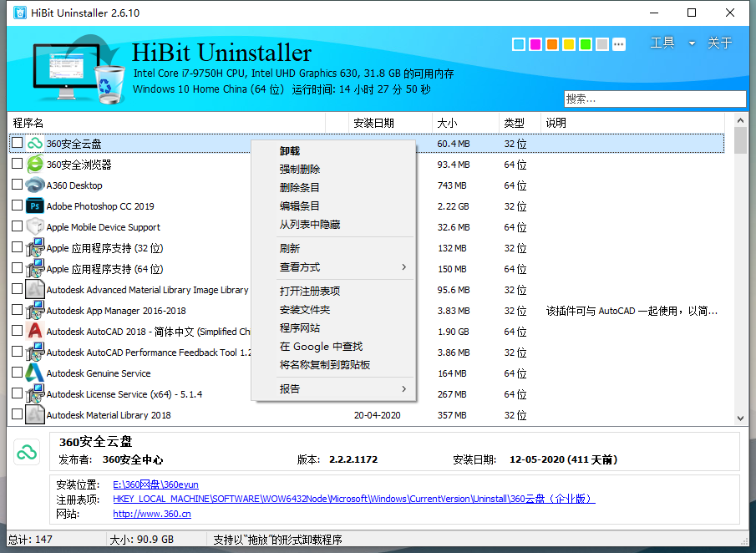Sort list by 说明 column header
This screenshot has height=553, width=756.
(x=632, y=123)
